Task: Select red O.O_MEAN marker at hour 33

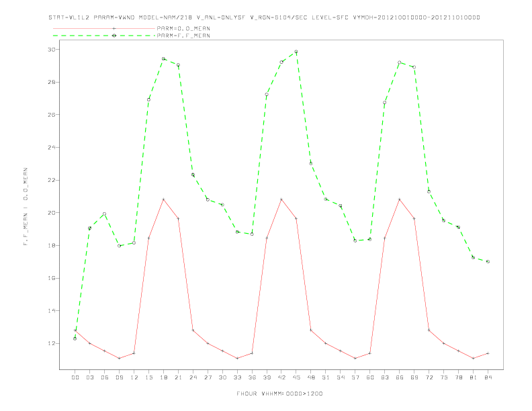Action: click(x=237, y=358)
